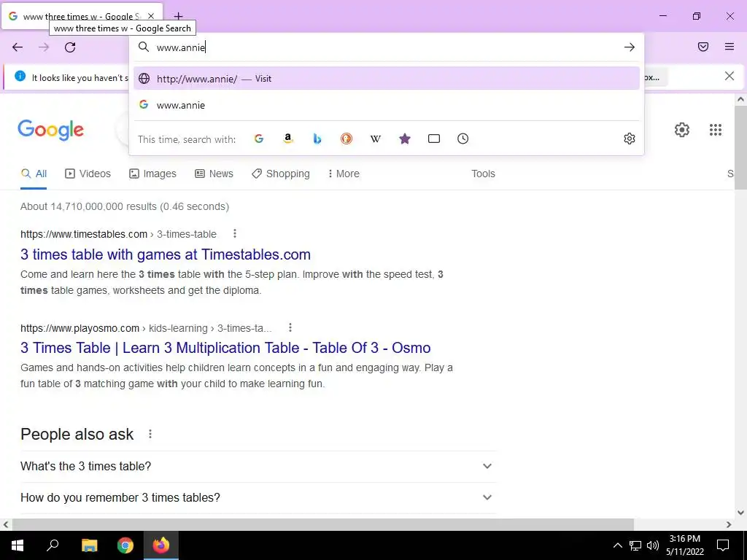The height and width of the screenshot is (560, 747).
Task: Open options menu for playosmo.com result
Action: click(x=290, y=327)
